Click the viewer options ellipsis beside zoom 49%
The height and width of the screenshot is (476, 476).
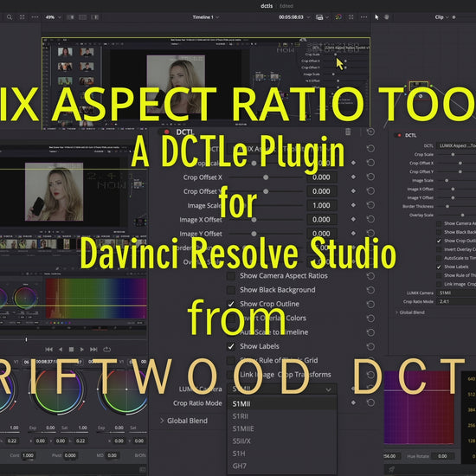pyautogui.click(x=35, y=17)
